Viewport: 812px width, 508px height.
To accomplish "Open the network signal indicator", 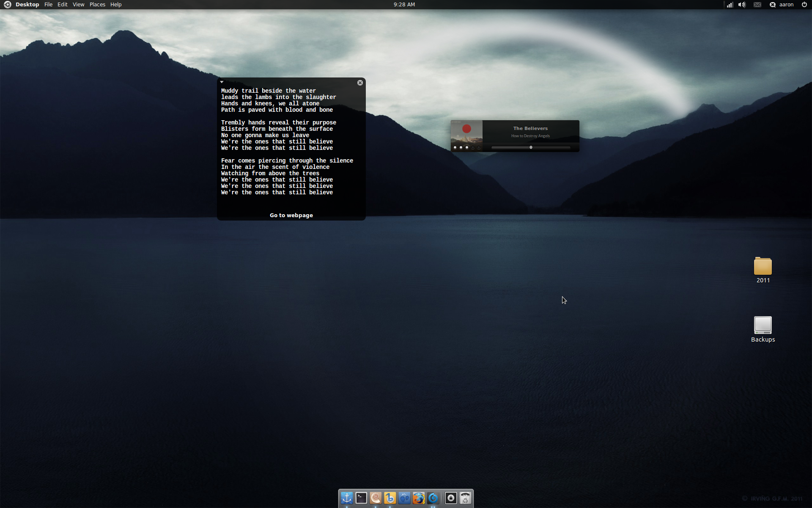I will (730, 5).
